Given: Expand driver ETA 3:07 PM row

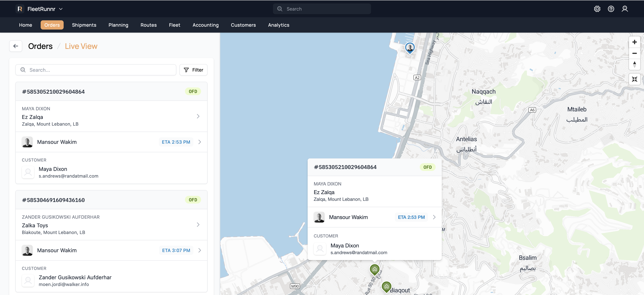Looking at the screenshot, I should pyautogui.click(x=200, y=250).
